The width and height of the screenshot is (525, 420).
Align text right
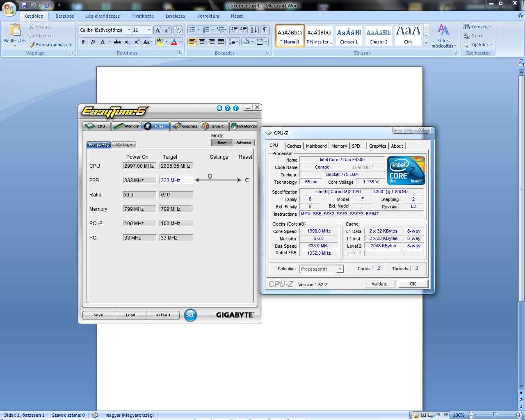(212, 42)
